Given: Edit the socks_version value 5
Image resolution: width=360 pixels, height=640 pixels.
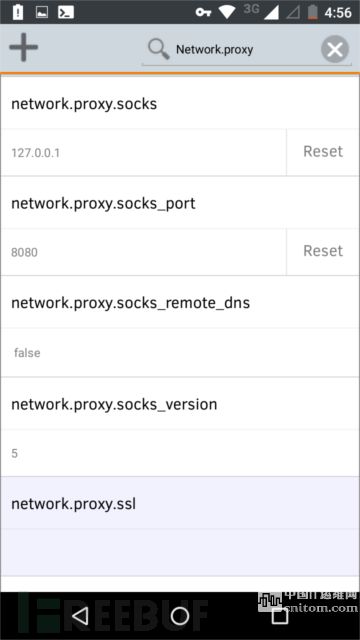Looking at the screenshot, I should click(180, 453).
